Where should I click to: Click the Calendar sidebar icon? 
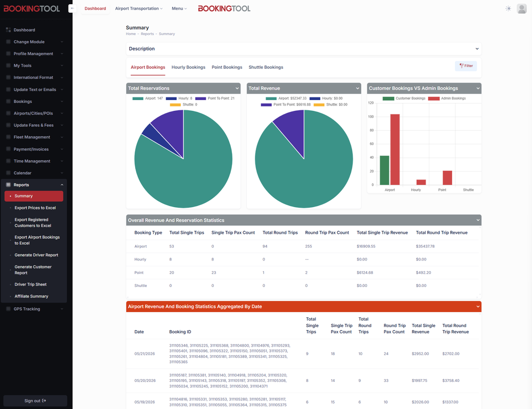[x=9, y=173]
